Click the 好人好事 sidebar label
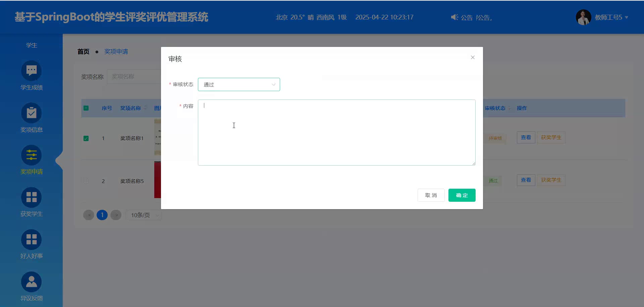This screenshot has height=307, width=644. (32, 256)
